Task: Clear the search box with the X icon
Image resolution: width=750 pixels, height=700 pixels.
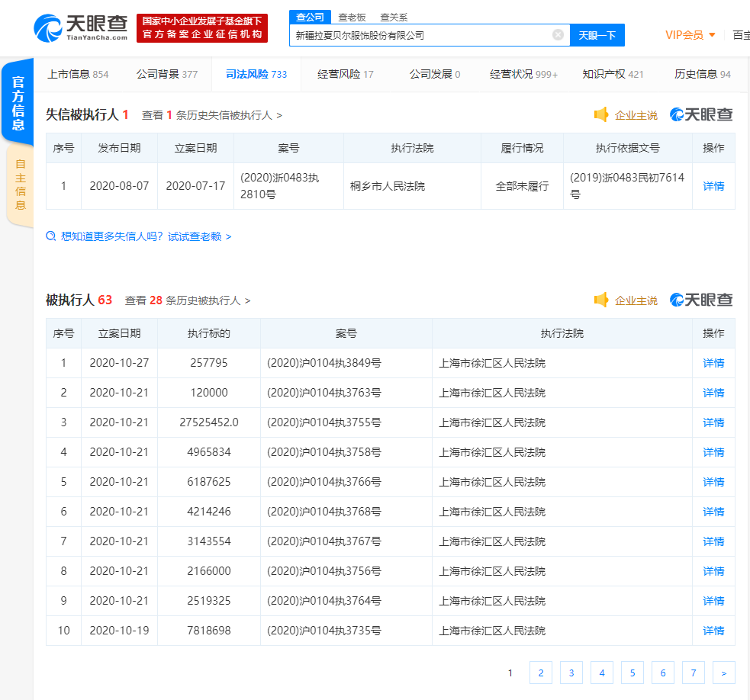Action: [x=558, y=35]
